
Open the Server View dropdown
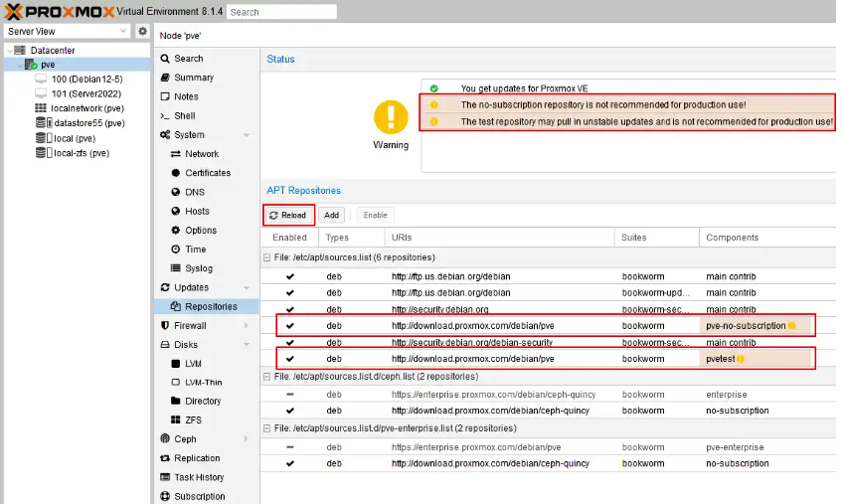[123, 31]
